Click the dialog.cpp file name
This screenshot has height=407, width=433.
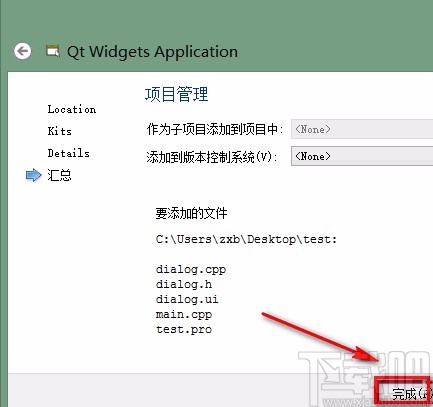(x=191, y=269)
